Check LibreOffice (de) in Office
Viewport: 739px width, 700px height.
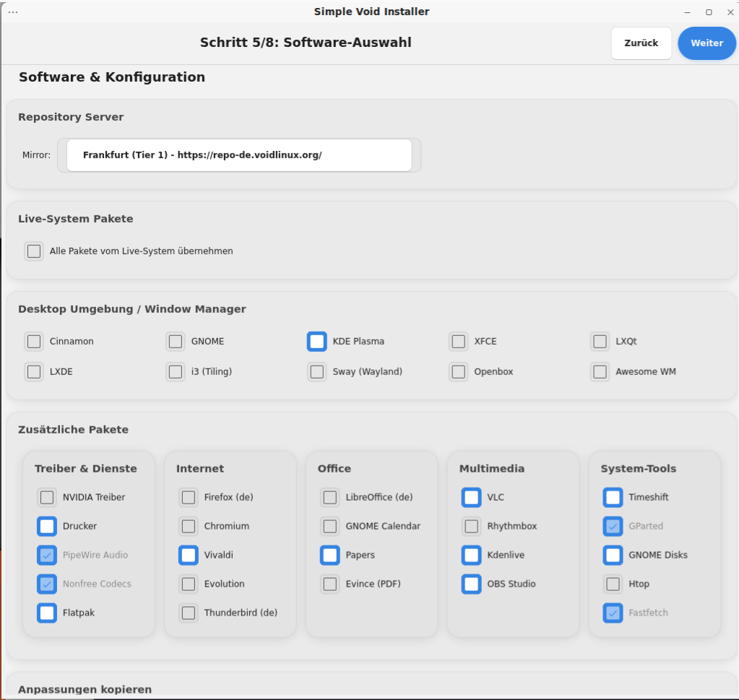click(330, 498)
